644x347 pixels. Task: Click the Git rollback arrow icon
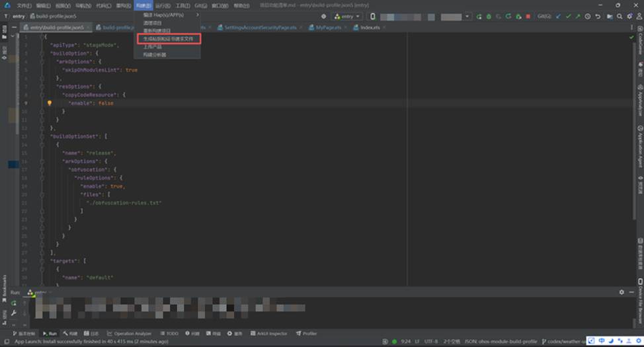597,17
